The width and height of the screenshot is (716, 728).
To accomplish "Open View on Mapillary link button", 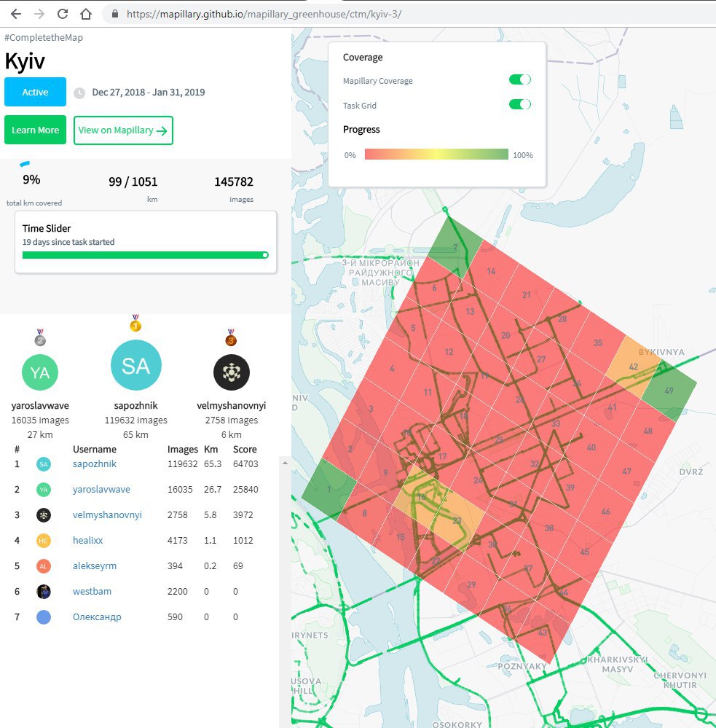I will 123,130.
